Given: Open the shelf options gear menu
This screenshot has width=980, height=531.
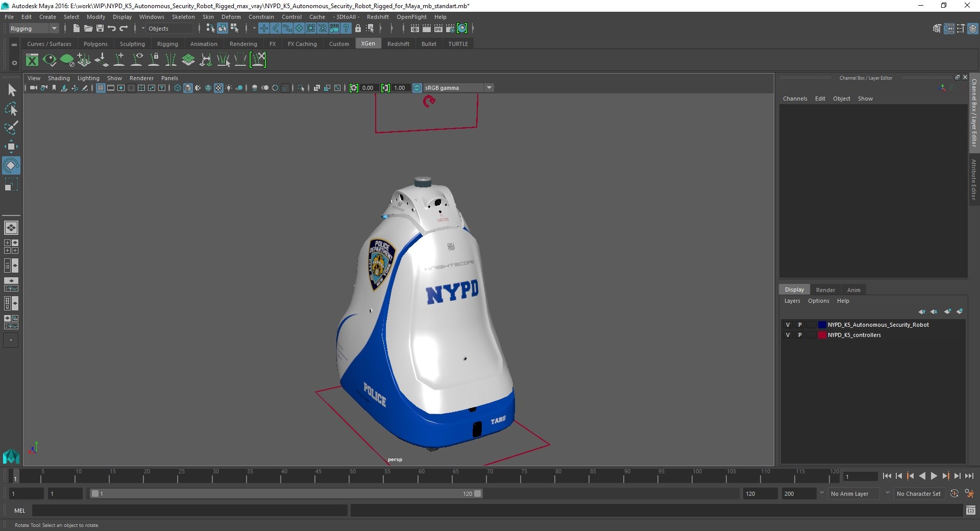Looking at the screenshot, I should (14, 63).
